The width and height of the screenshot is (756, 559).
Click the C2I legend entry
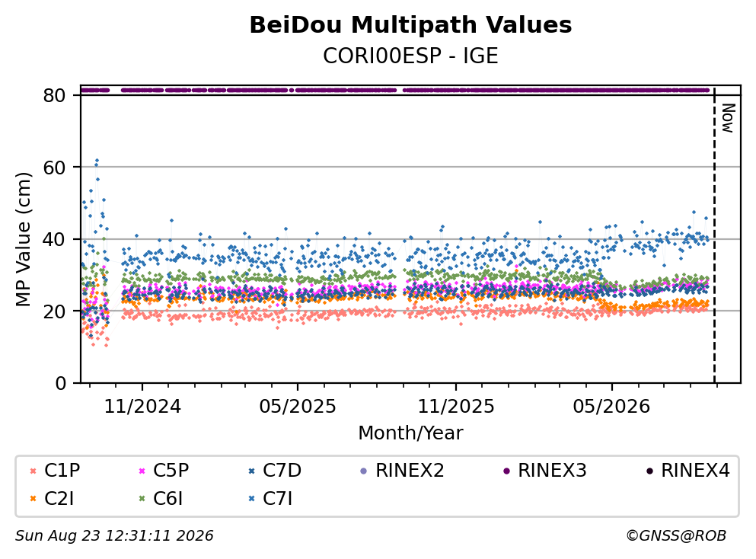point(52,498)
